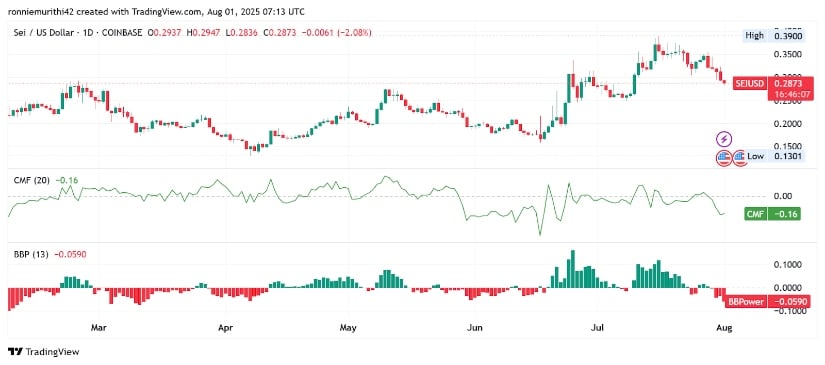Click the SEIUSD red price tag
Screen dimensions: 825x365
pos(750,84)
